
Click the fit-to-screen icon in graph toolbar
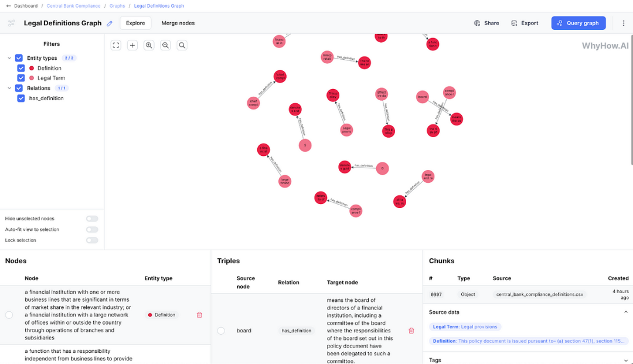coord(116,45)
